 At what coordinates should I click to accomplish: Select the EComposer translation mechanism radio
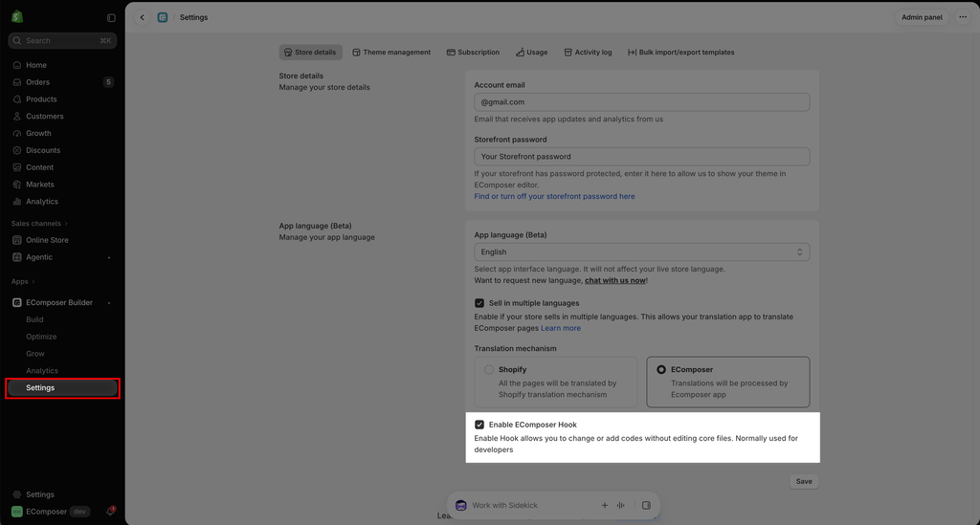tap(661, 369)
